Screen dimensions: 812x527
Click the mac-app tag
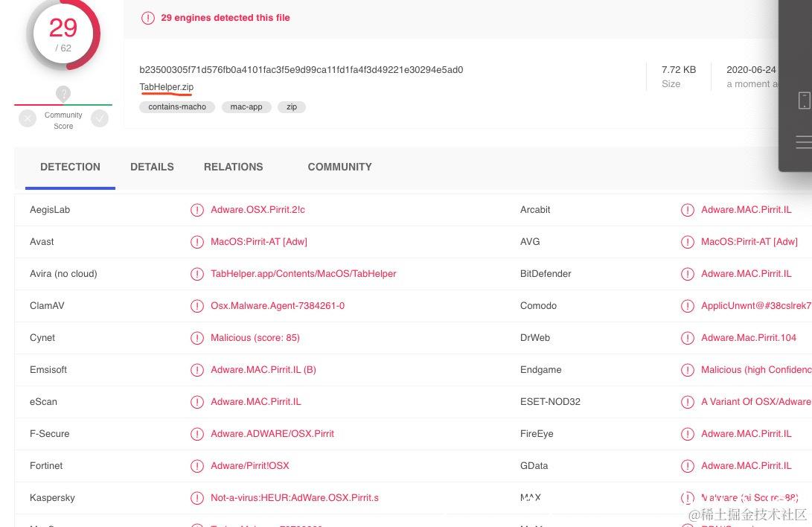246,107
